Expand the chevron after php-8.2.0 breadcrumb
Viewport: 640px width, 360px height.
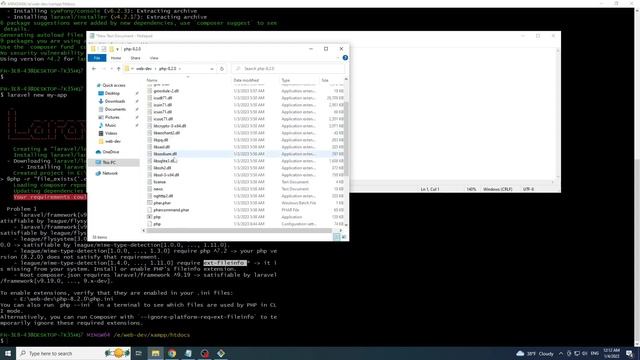(x=180, y=69)
